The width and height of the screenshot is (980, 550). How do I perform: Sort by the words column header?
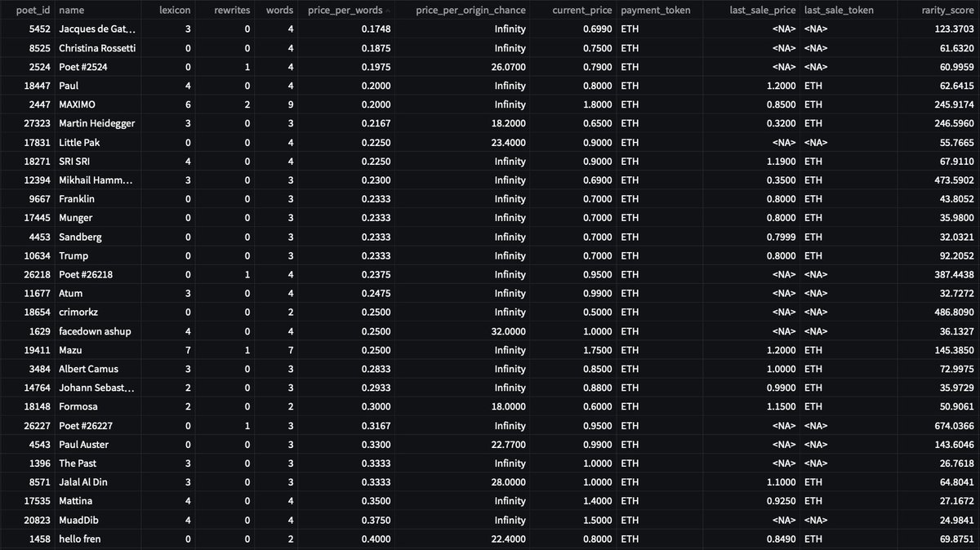pyautogui.click(x=277, y=11)
